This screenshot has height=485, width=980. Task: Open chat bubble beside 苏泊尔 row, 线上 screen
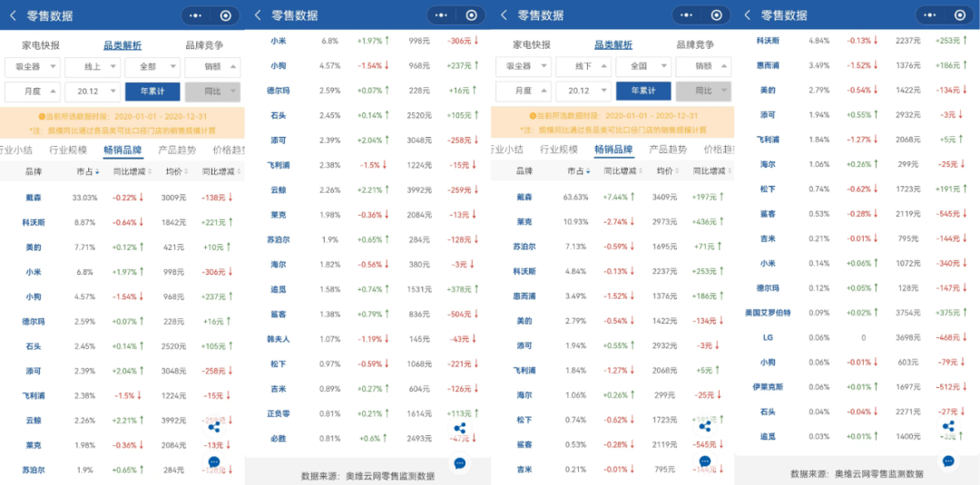[x=214, y=462]
